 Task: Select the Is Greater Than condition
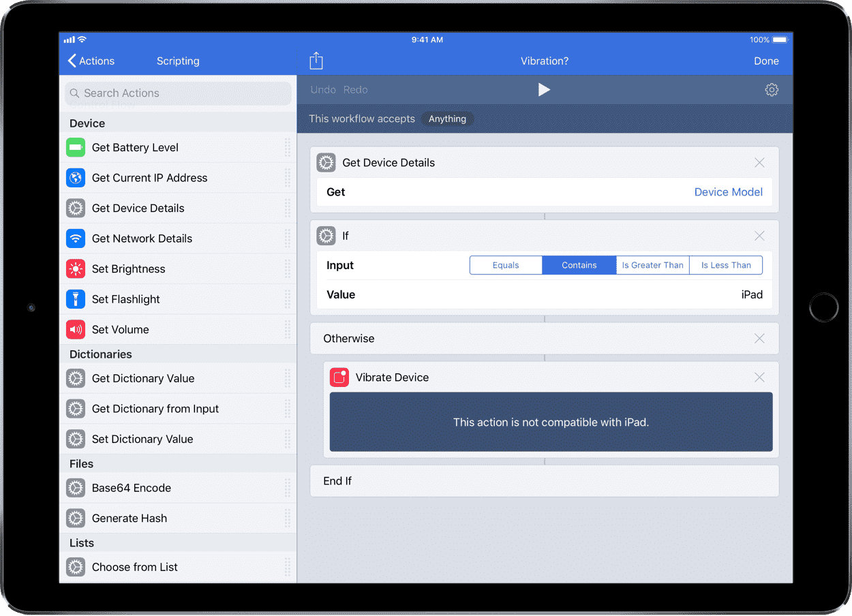pos(653,265)
